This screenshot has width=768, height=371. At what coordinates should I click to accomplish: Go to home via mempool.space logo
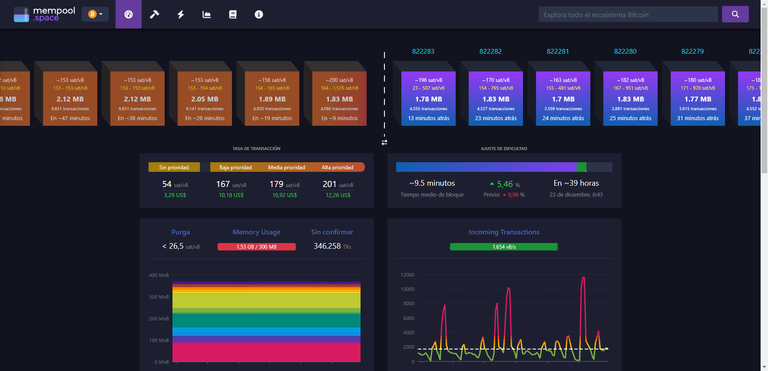pos(45,14)
